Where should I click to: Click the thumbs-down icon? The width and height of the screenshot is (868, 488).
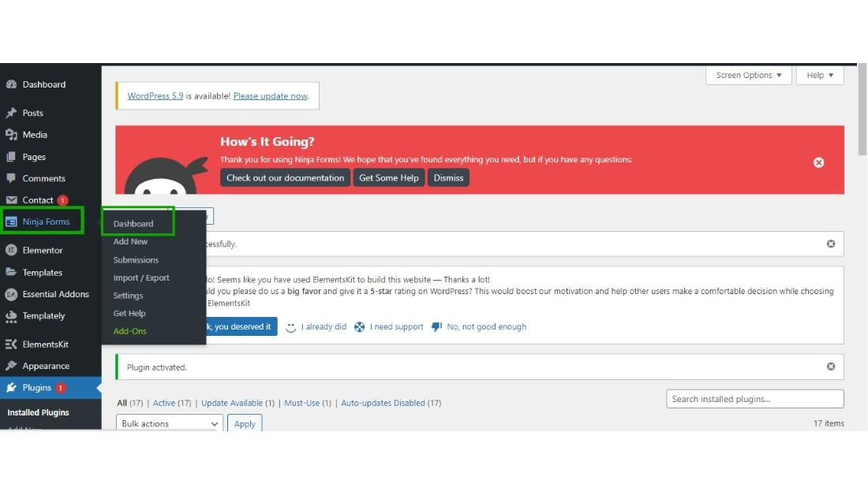point(436,327)
